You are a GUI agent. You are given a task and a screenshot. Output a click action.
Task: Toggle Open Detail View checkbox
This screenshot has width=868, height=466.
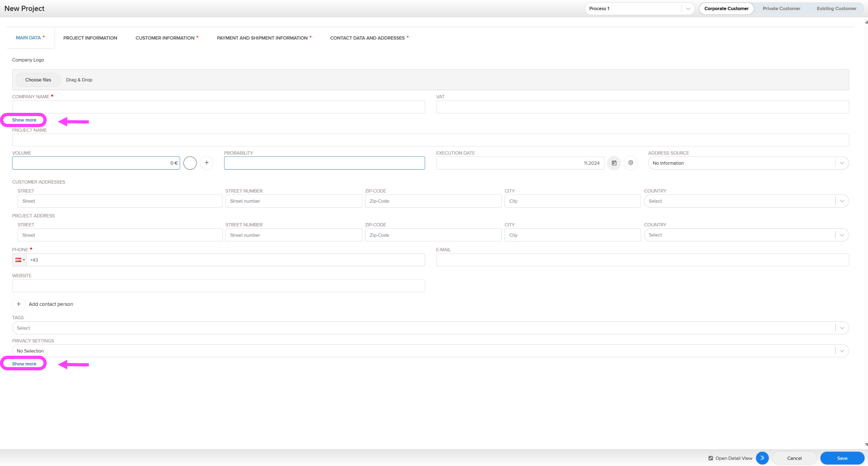point(711,458)
